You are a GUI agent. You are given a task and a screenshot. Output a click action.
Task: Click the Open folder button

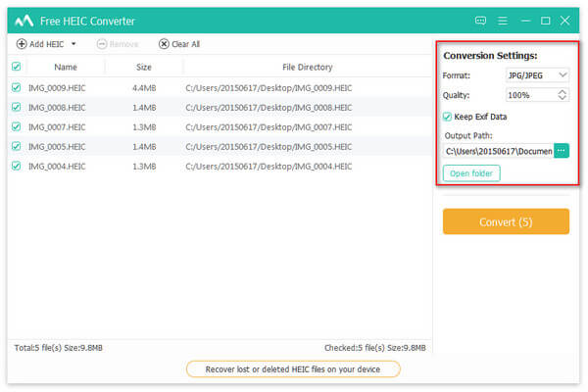pos(471,173)
